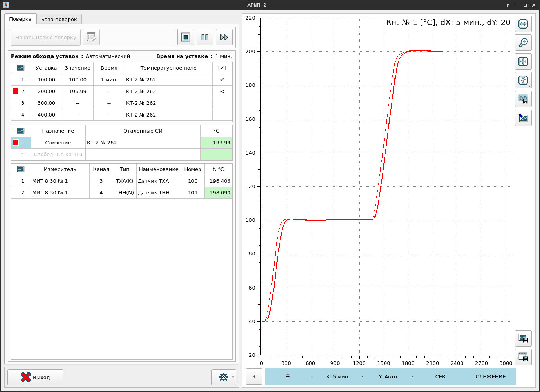Screen dimensions: 540x392
Task: Export the data table to file
Action: tap(523, 357)
